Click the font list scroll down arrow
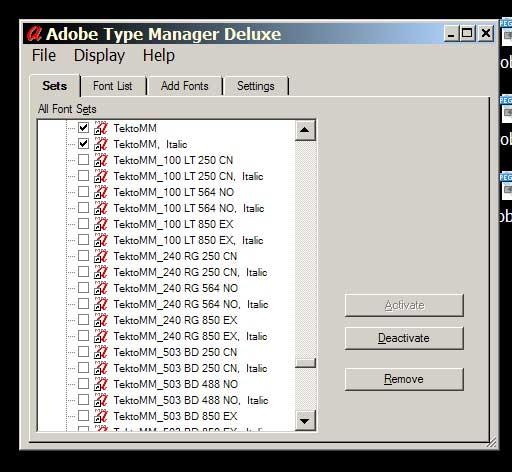512x472 pixels. [305, 421]
